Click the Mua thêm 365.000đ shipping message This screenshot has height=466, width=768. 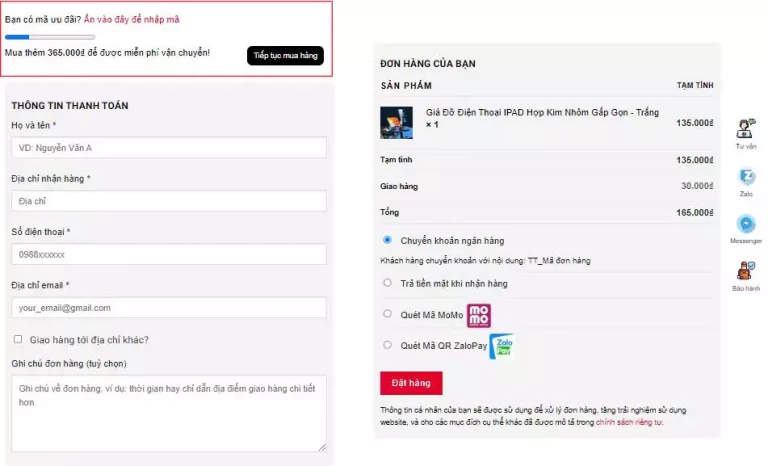coord(107,52)
